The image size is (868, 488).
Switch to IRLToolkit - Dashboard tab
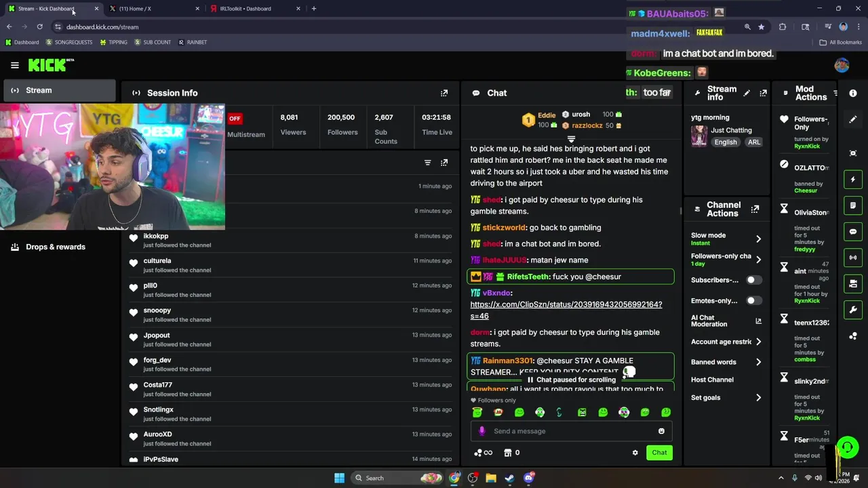(254, 9)
